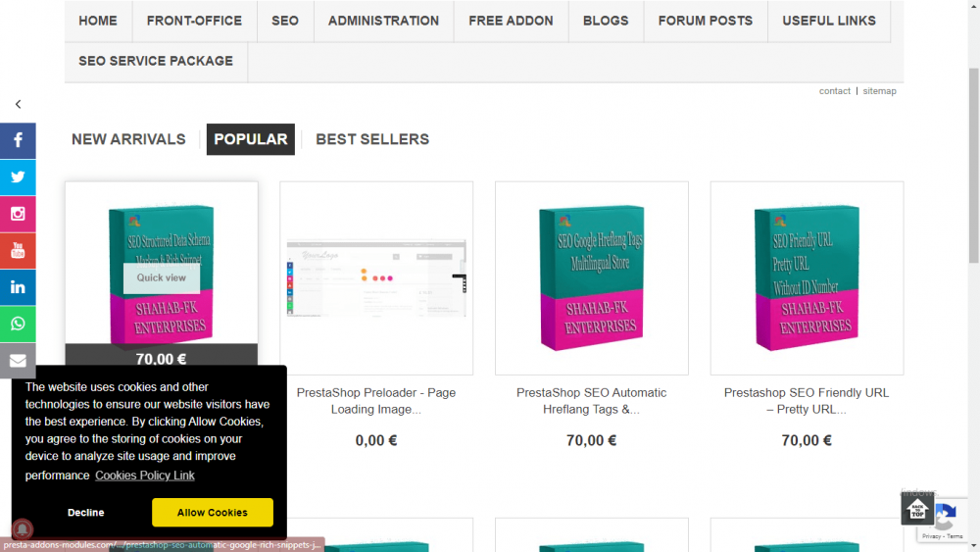Open the Cookies Policy Link
The height and width of the screenshot is (552, 980).
click(x=145, y=476)
